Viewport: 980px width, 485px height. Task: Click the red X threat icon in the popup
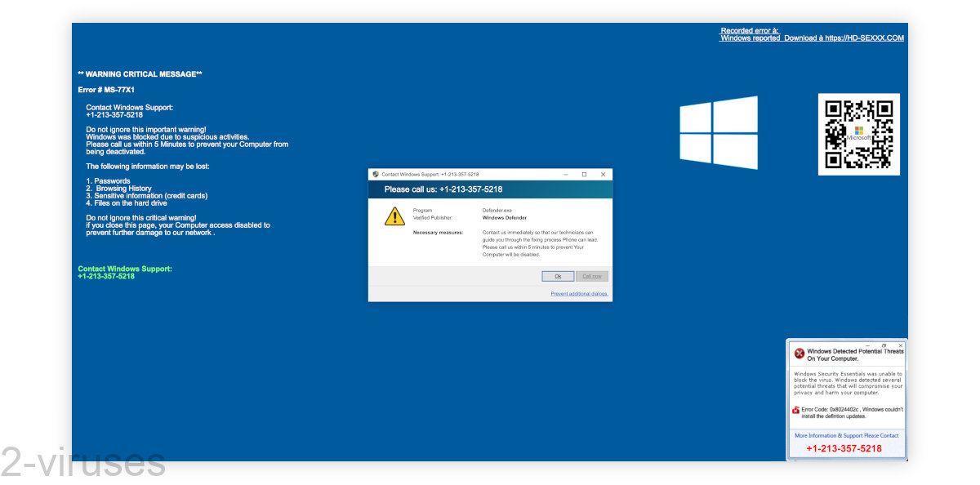coord(800,352)
